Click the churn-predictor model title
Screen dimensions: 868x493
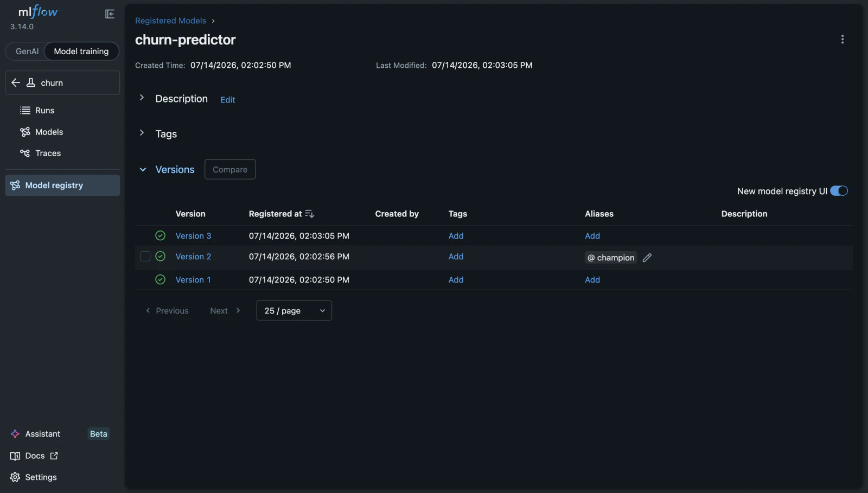[186, 40]
